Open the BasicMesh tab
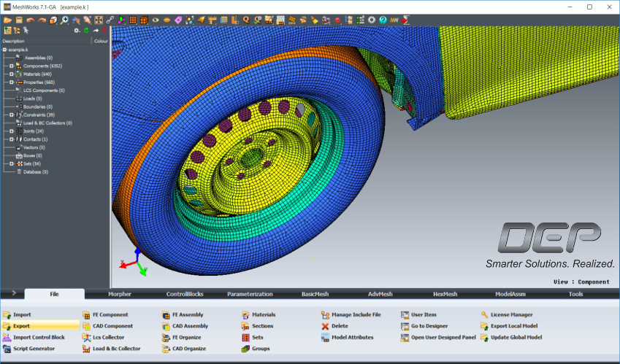This screenshot has height=364, width=620. point(315,294)
